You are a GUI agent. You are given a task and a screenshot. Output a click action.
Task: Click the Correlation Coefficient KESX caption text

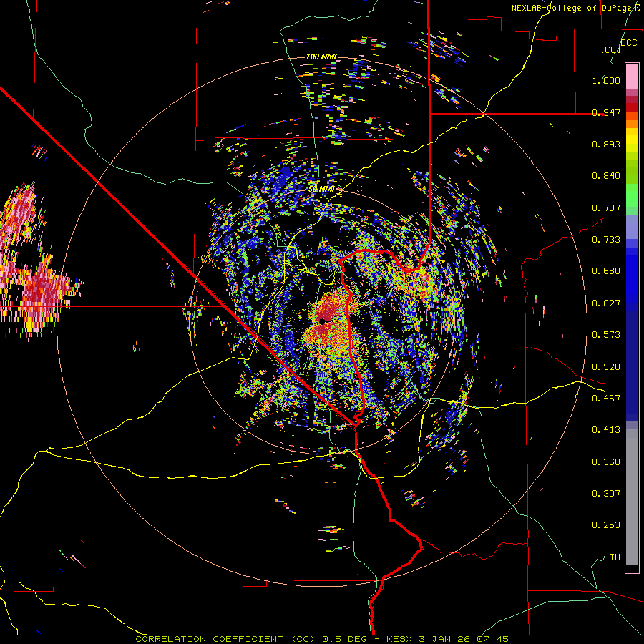pos(322,639)
